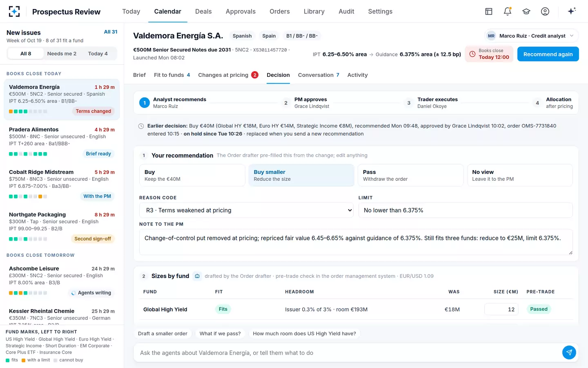The image size is (588, 368).
Task: Switch to the Fit to funds tab
Action: 172,75
